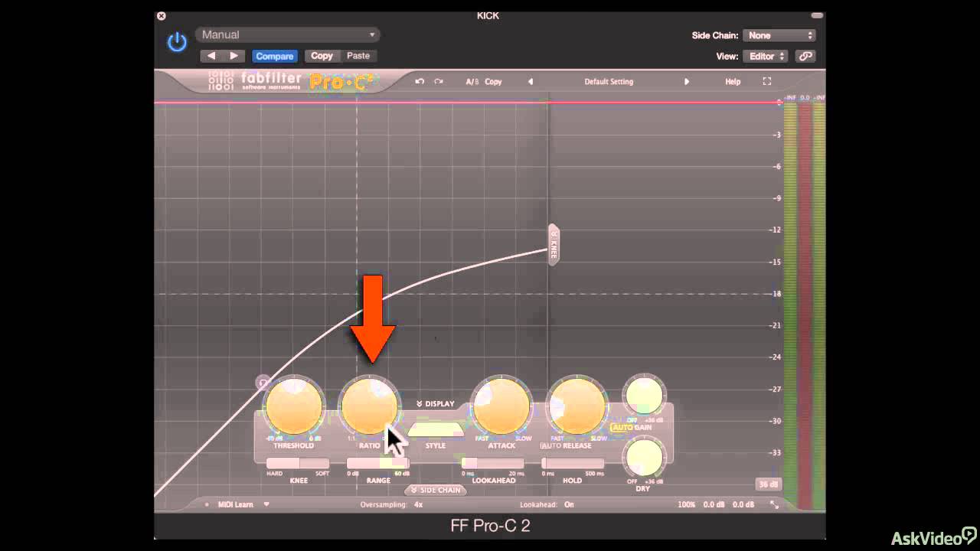Click the undo arrow icon
980x551 pixels.
tap(420, 81)
